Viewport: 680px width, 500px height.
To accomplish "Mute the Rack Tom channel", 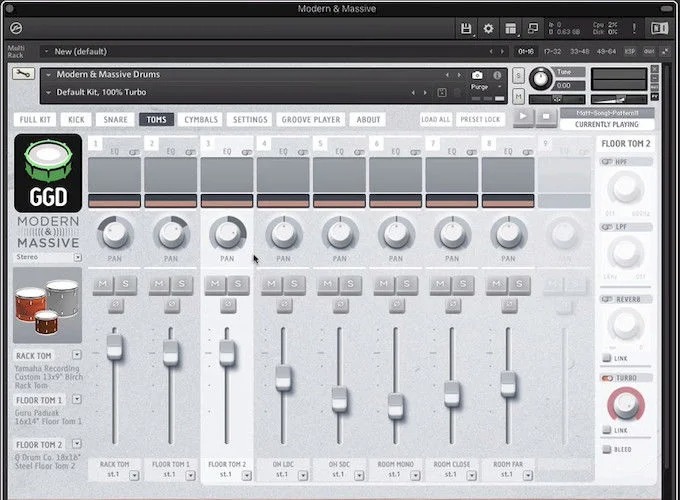I will click(x=103, y=285).
